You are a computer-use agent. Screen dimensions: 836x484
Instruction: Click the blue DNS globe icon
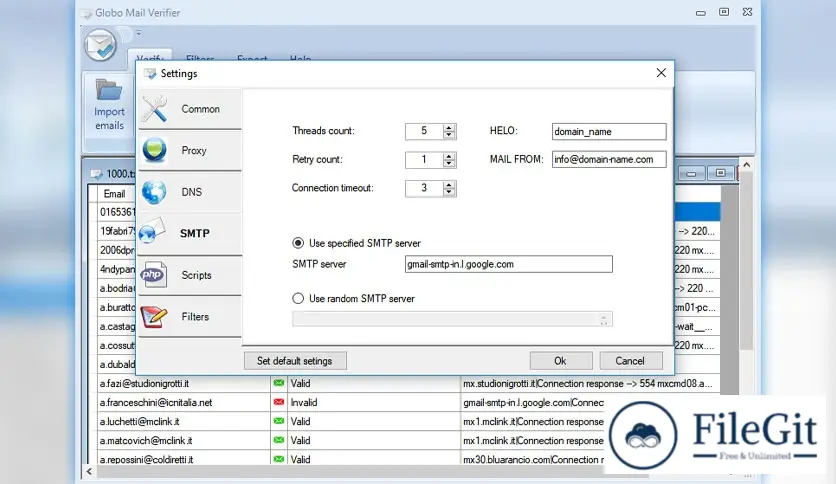pos(154,192)
